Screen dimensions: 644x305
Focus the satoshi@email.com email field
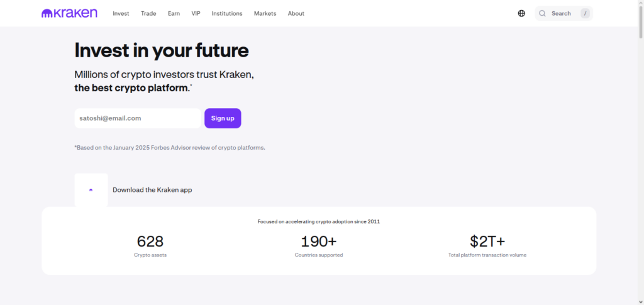click(137, 118)
